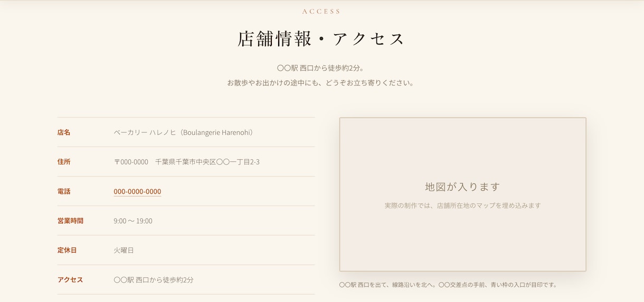
Task: Click the 地図が入ります placeholder title
Action: 462,187
